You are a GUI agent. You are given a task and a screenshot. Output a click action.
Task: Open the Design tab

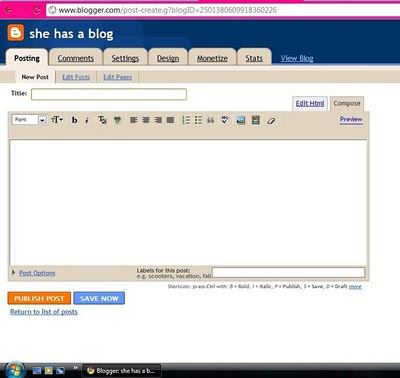point(168,58)
